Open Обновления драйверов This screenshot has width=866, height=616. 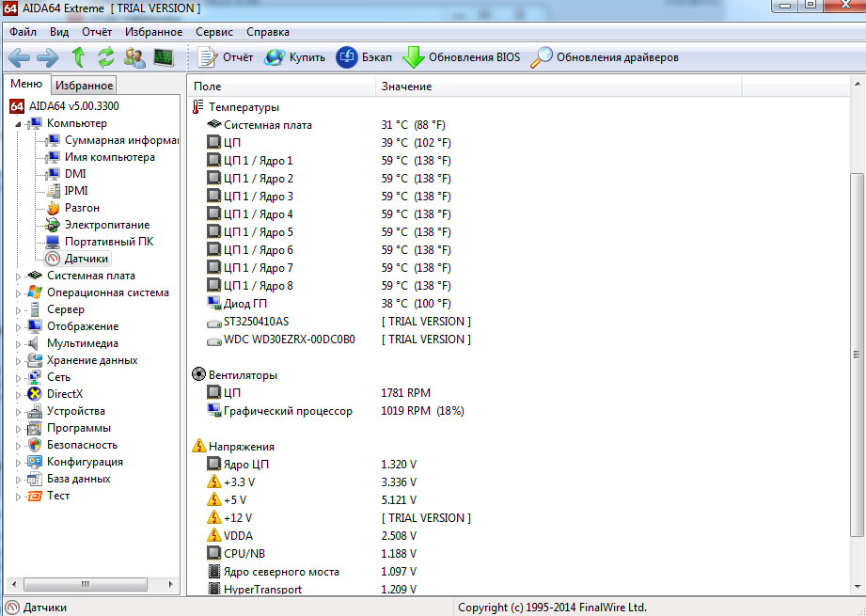coord(605,57)
